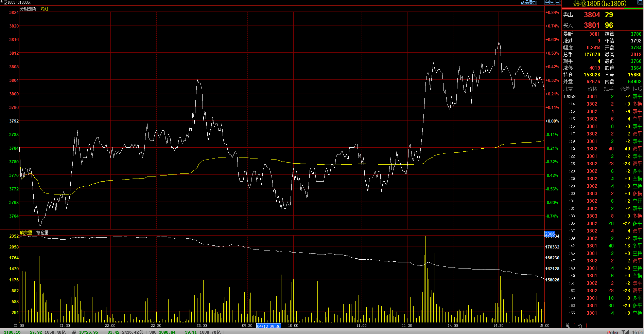Click the 买入 bid price 3801

tap(592, 25)
